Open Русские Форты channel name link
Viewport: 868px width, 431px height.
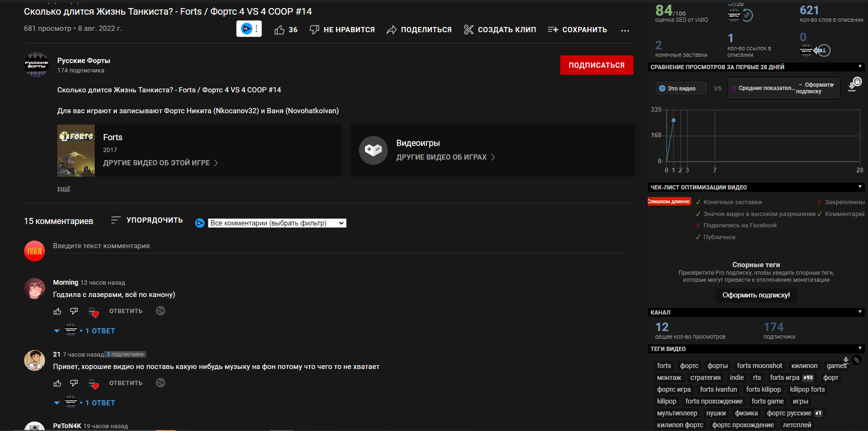click(x=84, y=61)
